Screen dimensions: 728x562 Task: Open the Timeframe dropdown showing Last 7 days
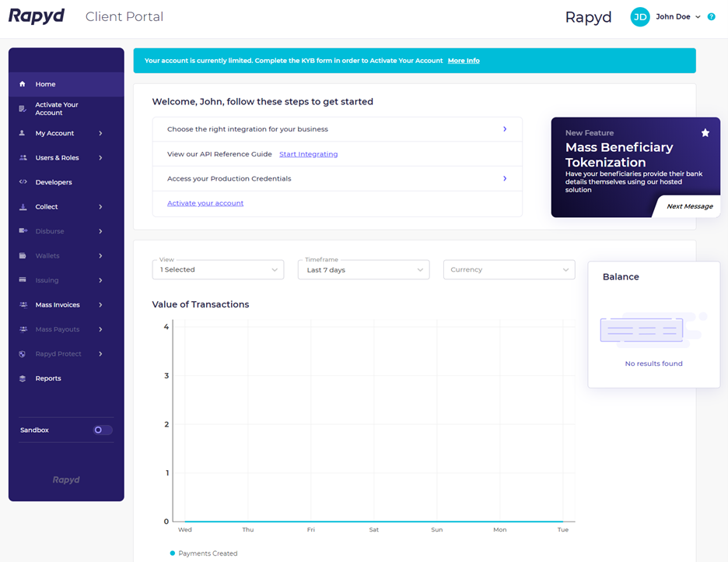click(x=363, y=269)
